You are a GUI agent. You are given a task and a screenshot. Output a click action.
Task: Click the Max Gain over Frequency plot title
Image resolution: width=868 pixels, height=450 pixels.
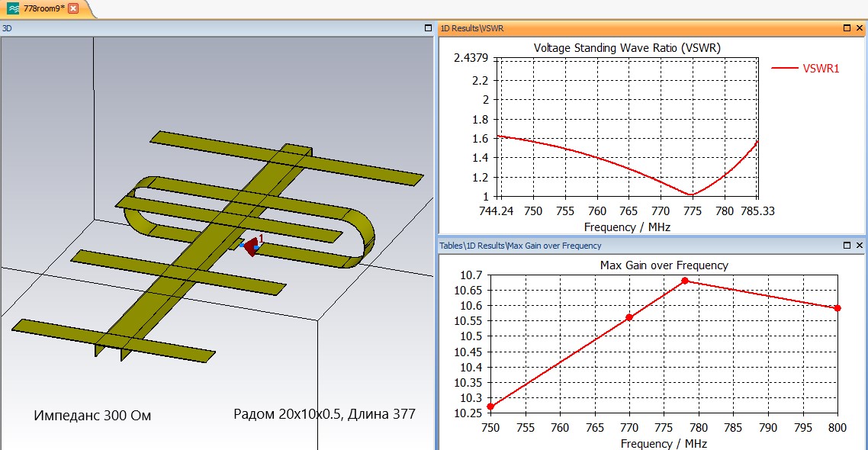(x=664, y=265)
